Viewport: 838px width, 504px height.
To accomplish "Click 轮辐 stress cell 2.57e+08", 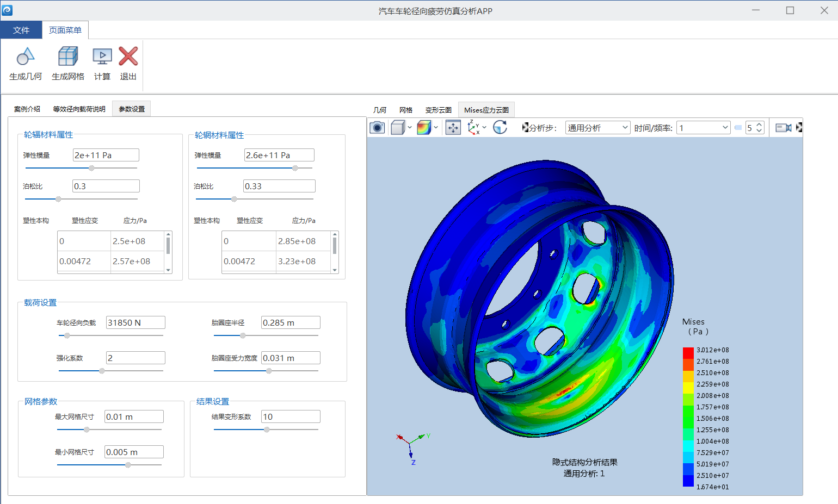I will point(137,261).
